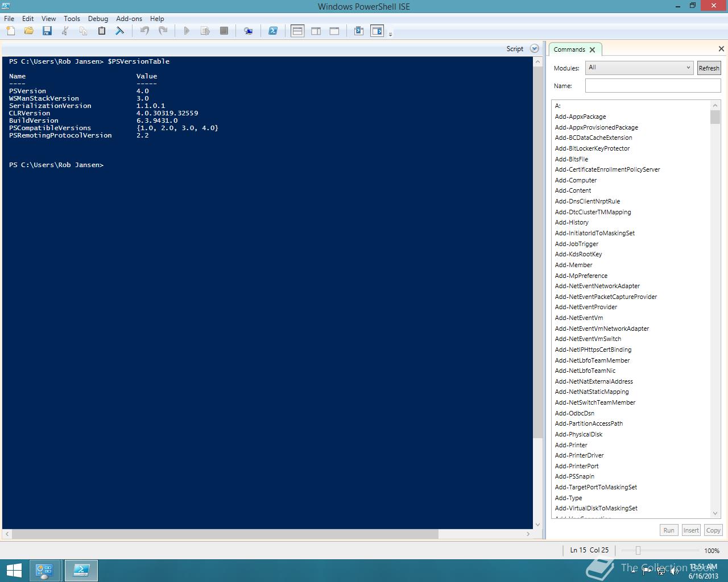728x582 pixels.
Task: Select Add-PhysicalDisk command entry
Action: (578, 434)
